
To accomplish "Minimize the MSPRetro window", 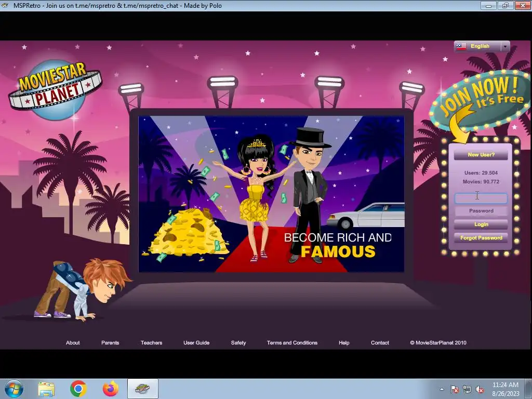I will coord(488,5).
